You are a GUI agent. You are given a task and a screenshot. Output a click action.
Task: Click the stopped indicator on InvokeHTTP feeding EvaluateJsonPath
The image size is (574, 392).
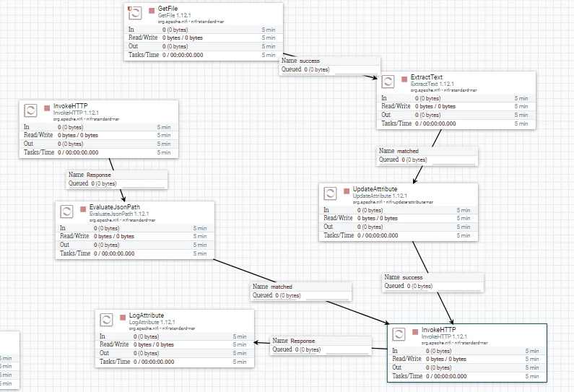pos(47,108)
